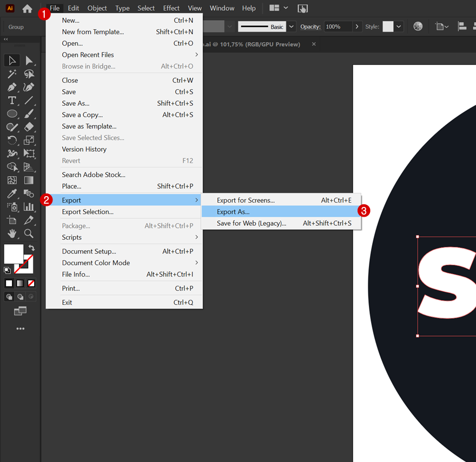Grab the Hand tool
The width and height of the screenshot is (476, 462).
point(12,233)
